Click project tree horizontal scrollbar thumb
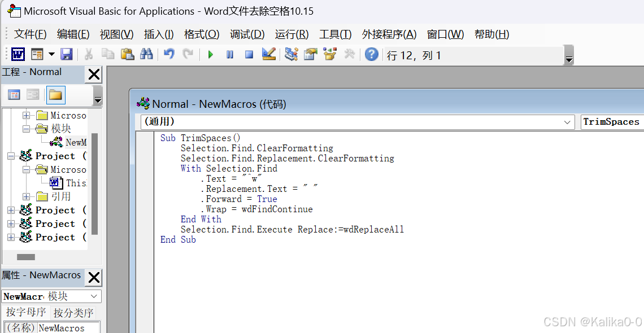 click(26, 257)
